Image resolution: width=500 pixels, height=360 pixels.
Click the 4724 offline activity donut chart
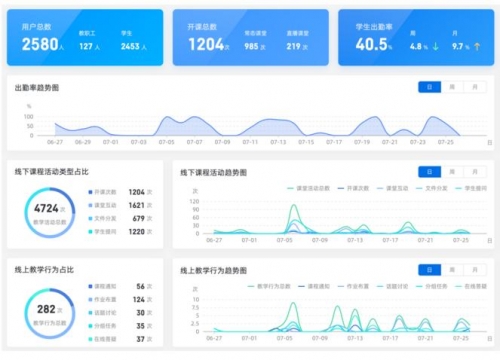[50, 213]
